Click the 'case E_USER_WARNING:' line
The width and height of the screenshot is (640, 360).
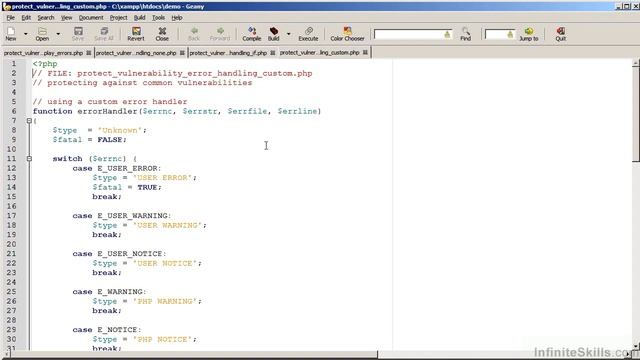(x=122, y=216)
